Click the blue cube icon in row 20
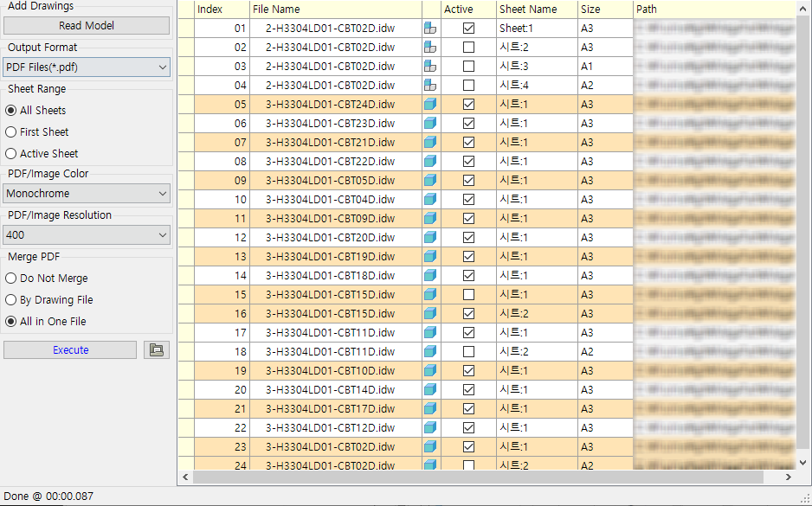Screen dimensions: 812x506 pyautogui.click(x=430, y=390)
